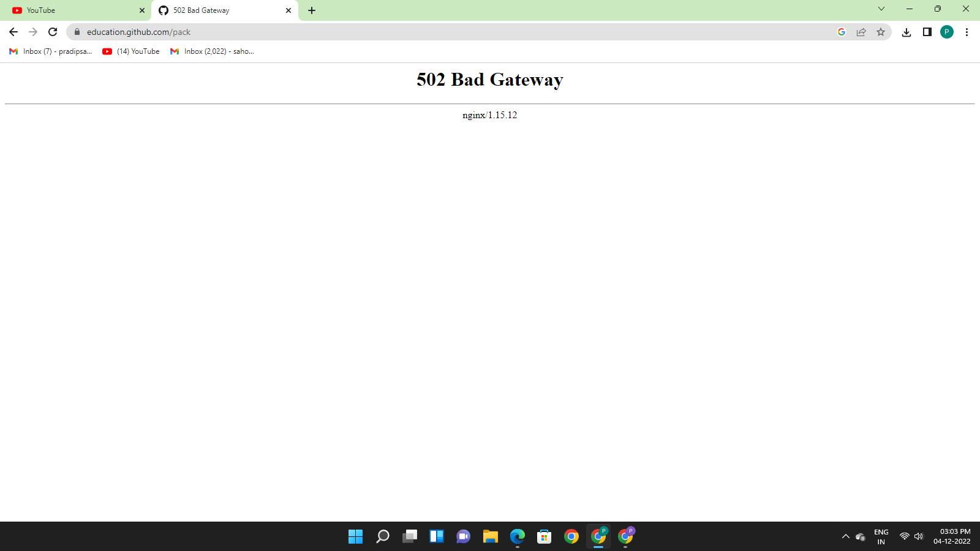
Task: Launch Microsoft Store from the taskbar
Action: tap(544, 537)
